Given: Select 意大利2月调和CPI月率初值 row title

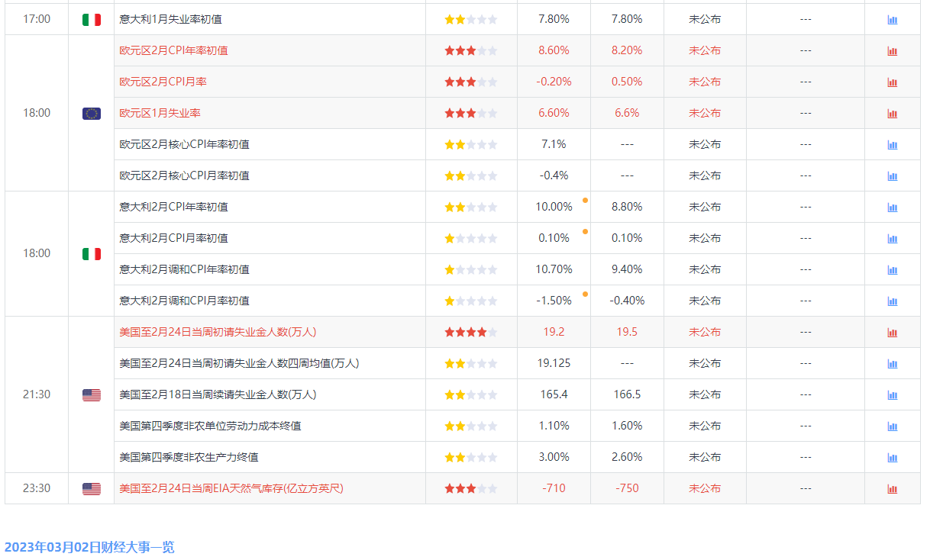Looking at the screenshot, I should point(185,301).
